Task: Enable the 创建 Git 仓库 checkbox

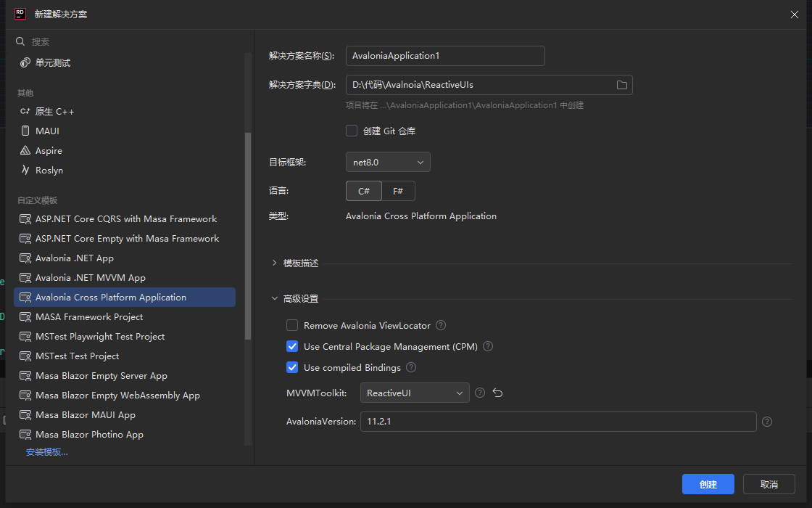Action: coord(352,131)
